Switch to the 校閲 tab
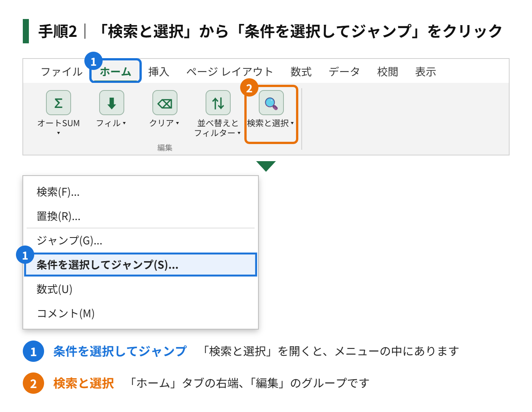 (388, 72)
